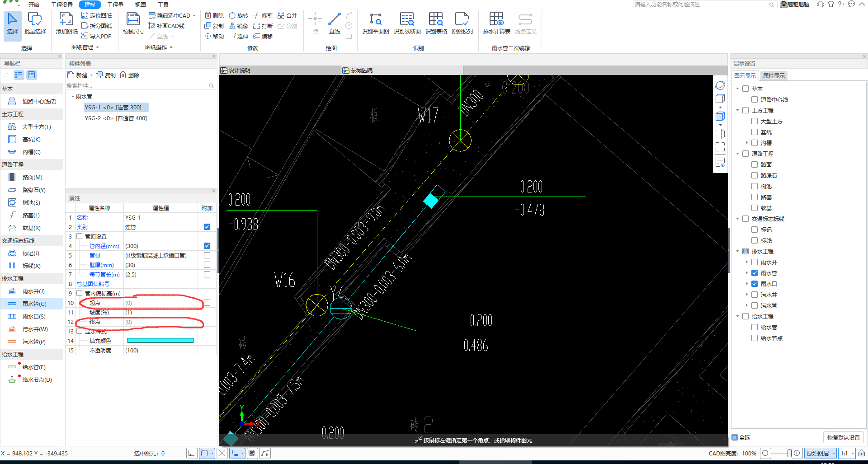Collapse the 管内底标高(m) property group

tap(79, 293)
